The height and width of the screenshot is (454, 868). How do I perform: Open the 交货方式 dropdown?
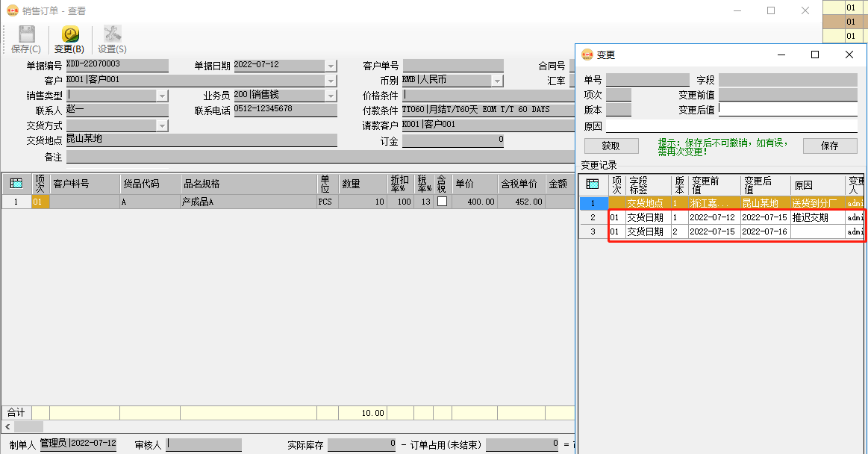(162, 125)
